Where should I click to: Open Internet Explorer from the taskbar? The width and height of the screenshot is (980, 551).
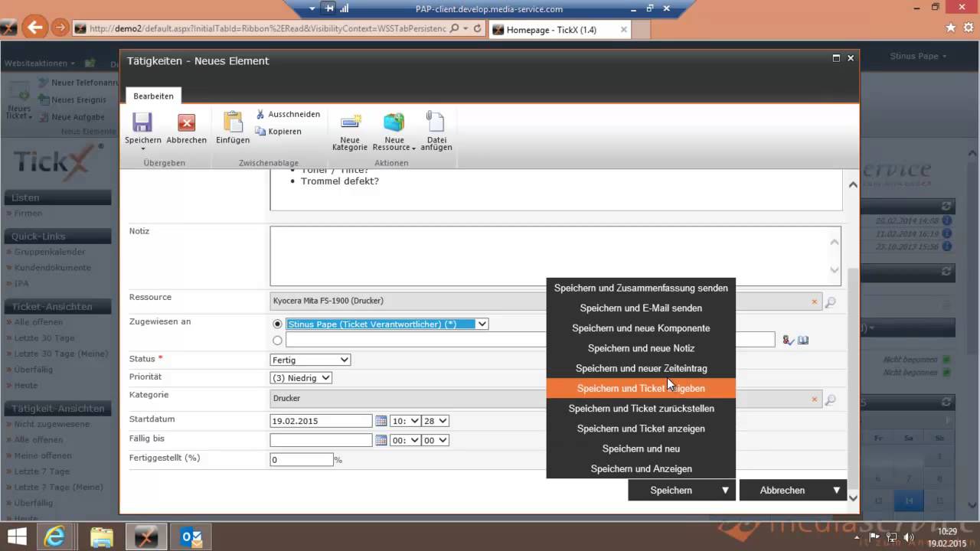coord(56,536)
